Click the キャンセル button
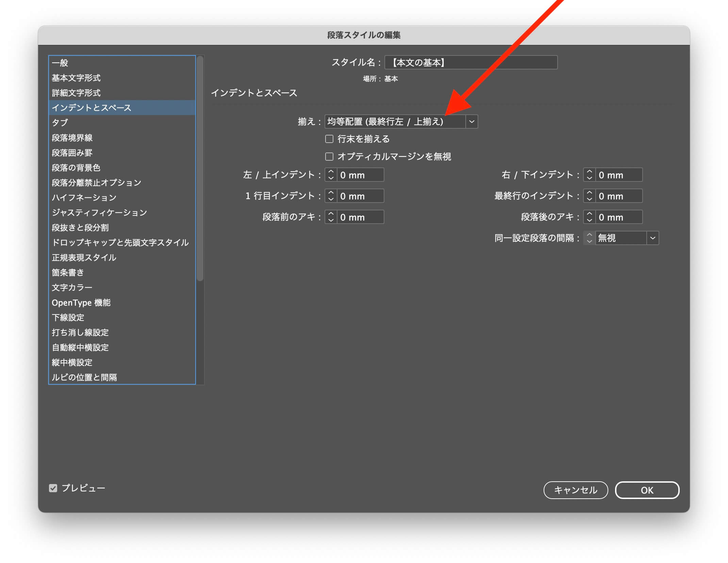728x563 pixels. [575, 490]
